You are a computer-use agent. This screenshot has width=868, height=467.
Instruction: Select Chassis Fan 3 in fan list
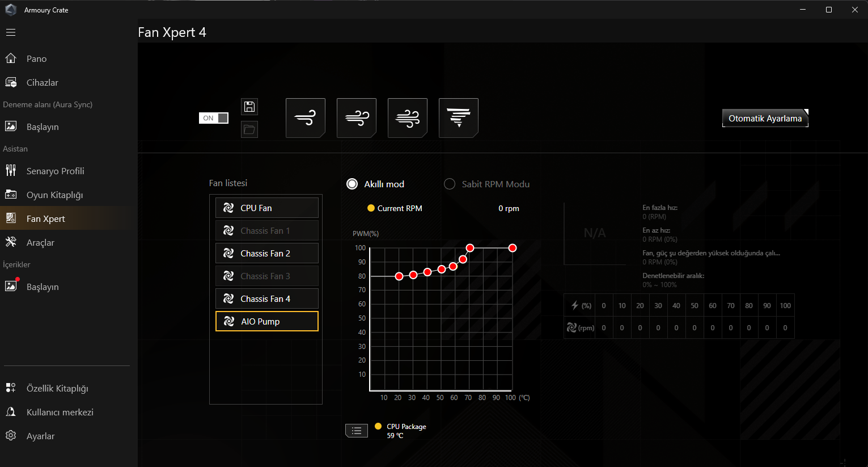(267, 276)
